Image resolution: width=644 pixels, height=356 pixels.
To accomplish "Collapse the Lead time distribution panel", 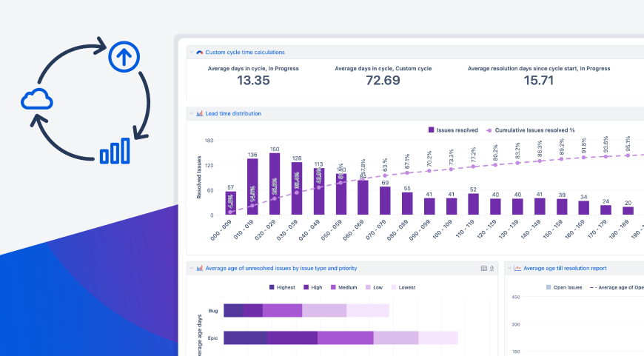I will [x=192, y=114].
